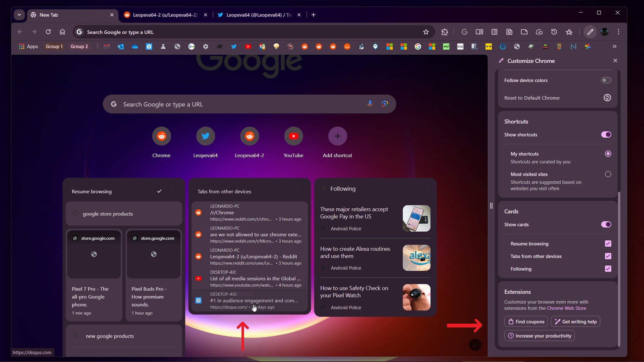Toggle Show shortcuts switch
Screen dimensions: 644x362
click(x=606, y=134)
